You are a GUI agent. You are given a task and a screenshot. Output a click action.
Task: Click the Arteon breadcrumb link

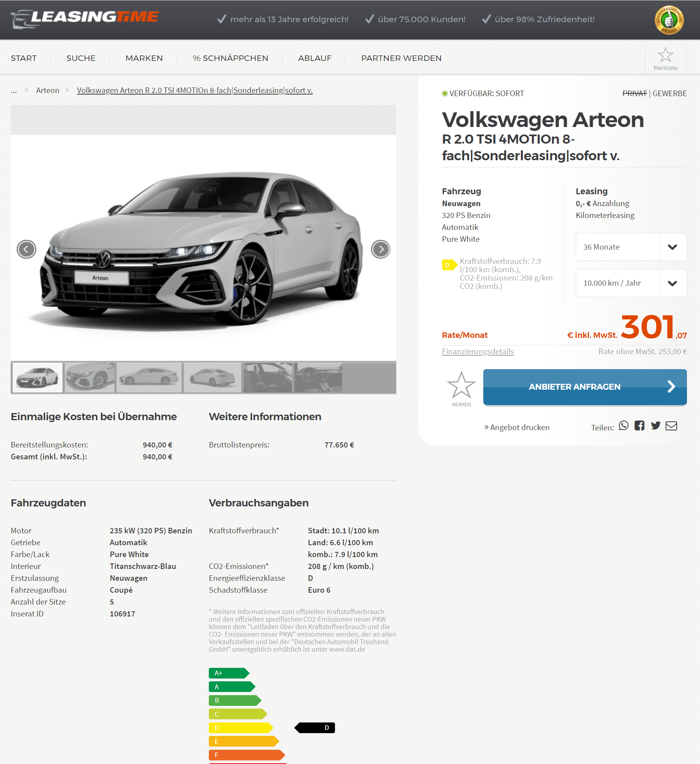(x=48, y=90)
